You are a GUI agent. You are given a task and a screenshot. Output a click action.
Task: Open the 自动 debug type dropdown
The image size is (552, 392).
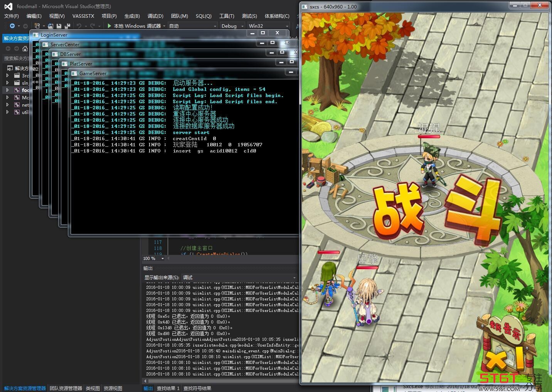(x=193, y=26)
